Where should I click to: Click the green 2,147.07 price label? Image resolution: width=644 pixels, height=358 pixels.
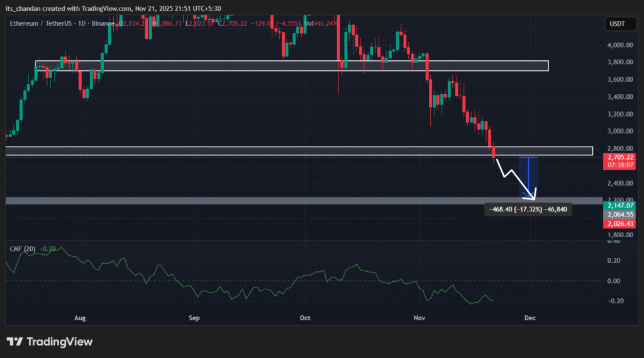[x=619, y=206]
